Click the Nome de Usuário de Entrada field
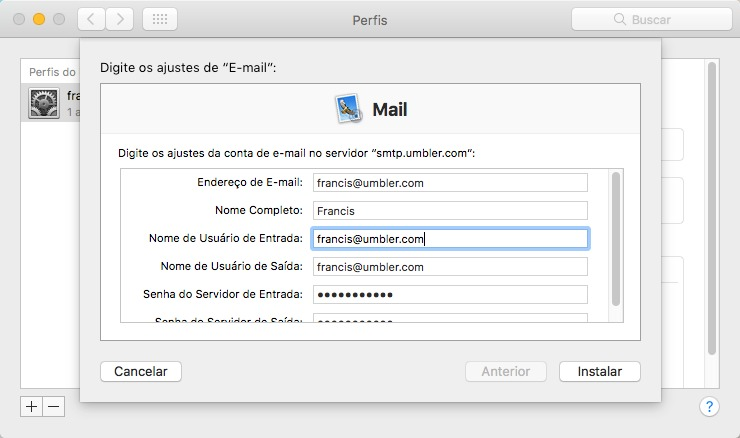This screenshot has height=438, width=740. pyautogui.click(x=448, y=239)
